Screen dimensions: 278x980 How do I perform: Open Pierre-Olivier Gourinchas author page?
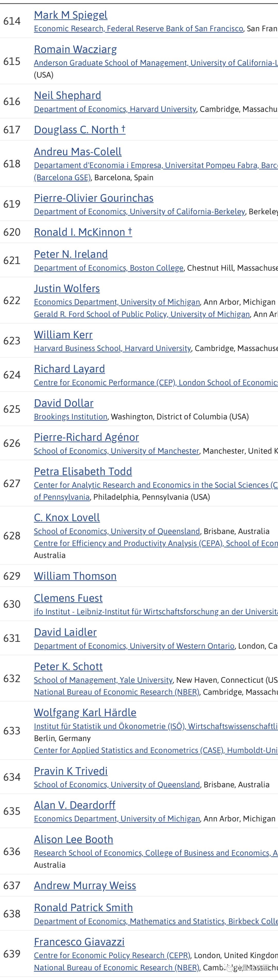click(94, 198)
